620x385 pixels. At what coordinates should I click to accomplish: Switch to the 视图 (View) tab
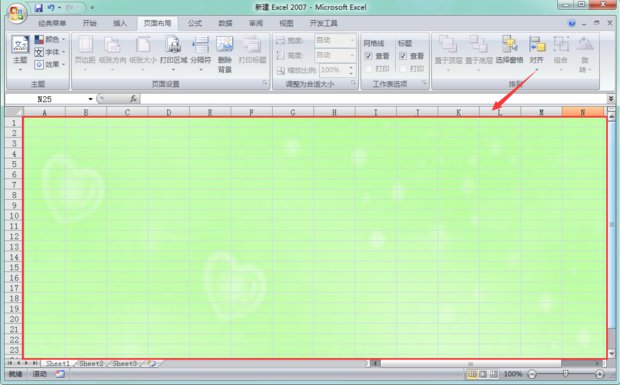(286, 23)
